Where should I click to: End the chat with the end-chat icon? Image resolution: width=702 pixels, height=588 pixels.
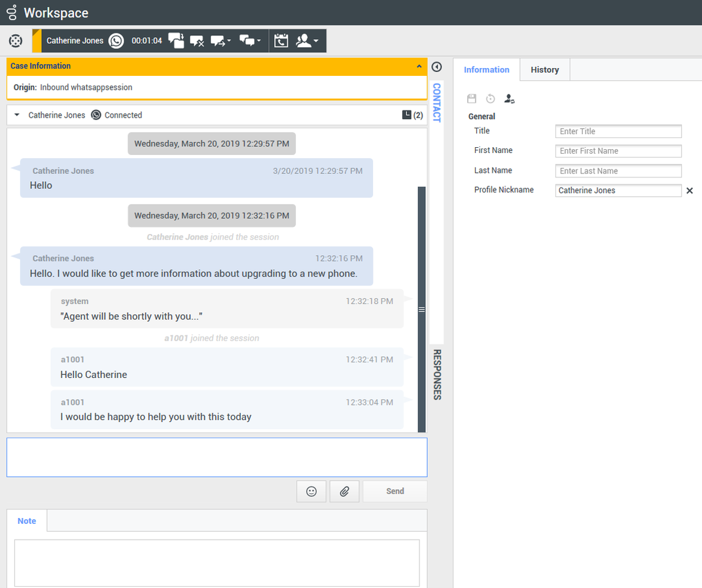[197, 41]
